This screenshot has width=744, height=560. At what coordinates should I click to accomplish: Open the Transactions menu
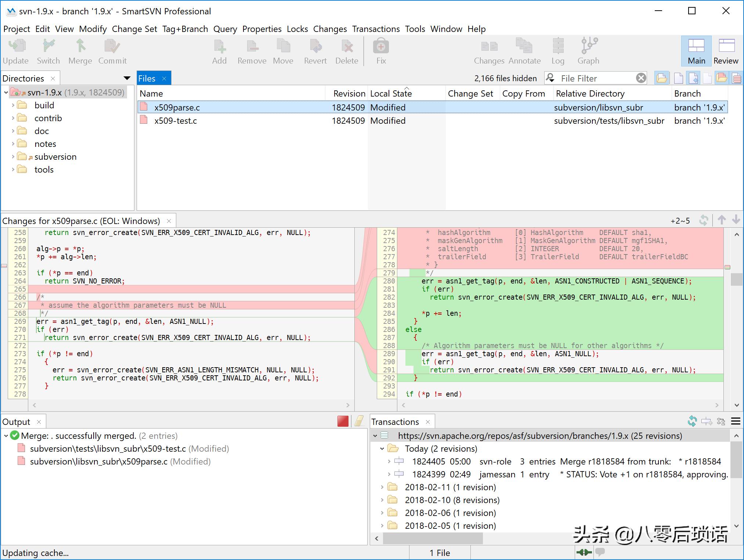pos(376,29)
